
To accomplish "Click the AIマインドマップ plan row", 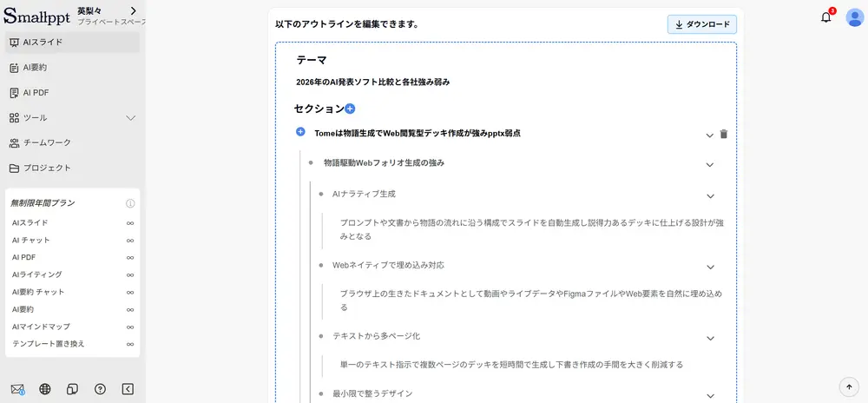I will [73, 327].
